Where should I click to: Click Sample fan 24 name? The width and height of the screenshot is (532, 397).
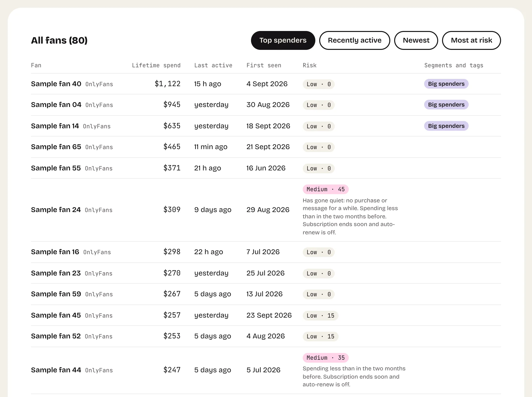point(56,210)
